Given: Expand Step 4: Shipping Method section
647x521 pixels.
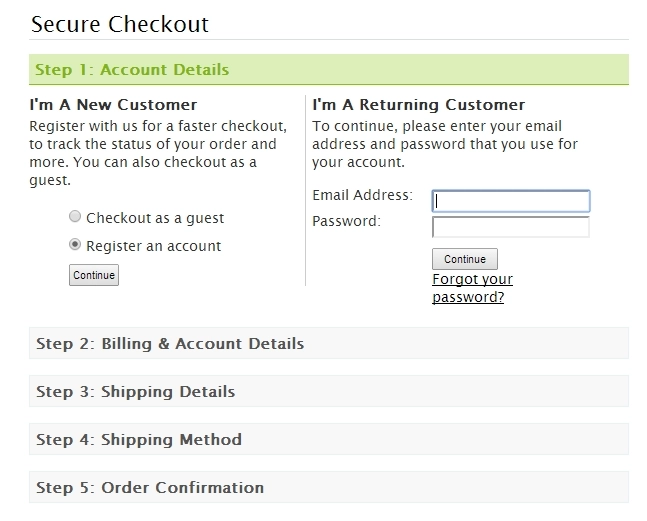Looking at the screenshot, I should [x=329, y=439].
